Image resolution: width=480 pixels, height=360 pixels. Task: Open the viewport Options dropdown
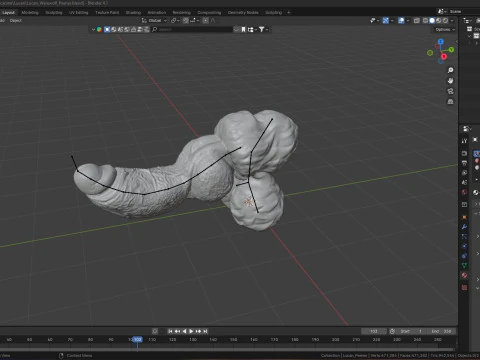point(445,30)
